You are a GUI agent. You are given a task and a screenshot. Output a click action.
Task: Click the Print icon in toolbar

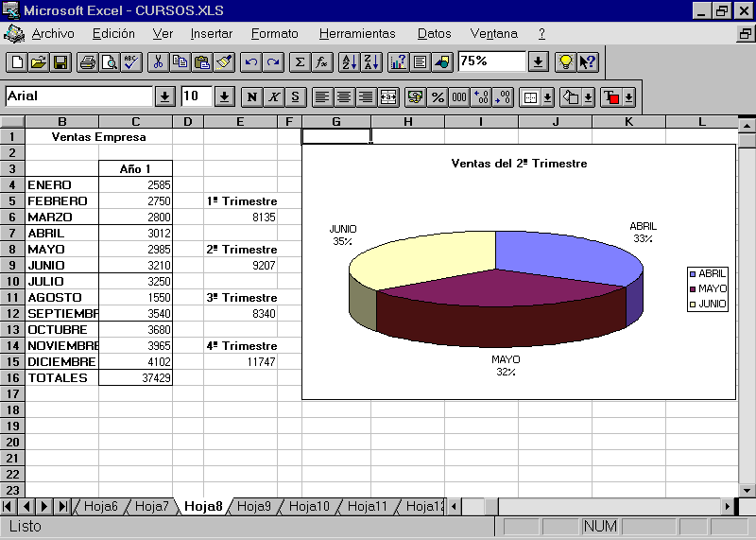(x=88, y=62)
